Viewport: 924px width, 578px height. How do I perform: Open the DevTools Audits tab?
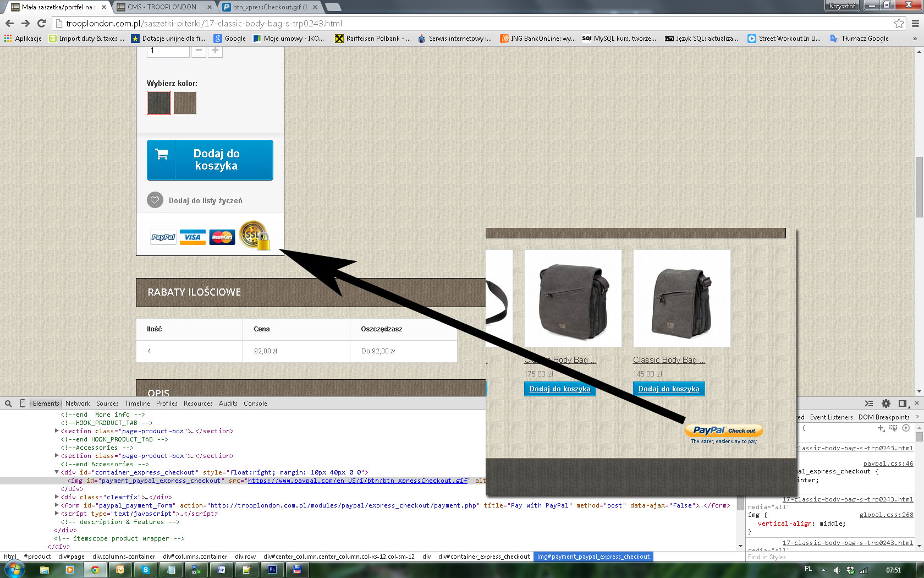tap(228, 403)
